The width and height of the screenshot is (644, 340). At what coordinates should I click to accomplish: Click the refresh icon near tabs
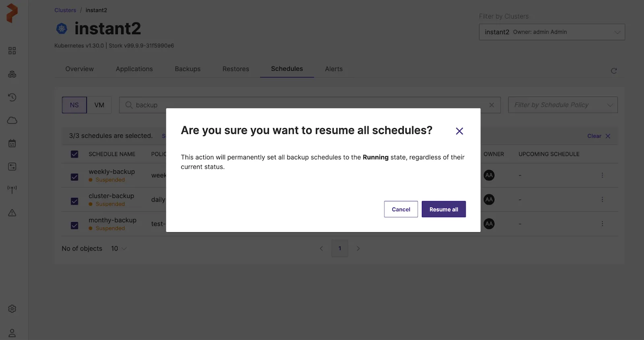coord(613,71)
